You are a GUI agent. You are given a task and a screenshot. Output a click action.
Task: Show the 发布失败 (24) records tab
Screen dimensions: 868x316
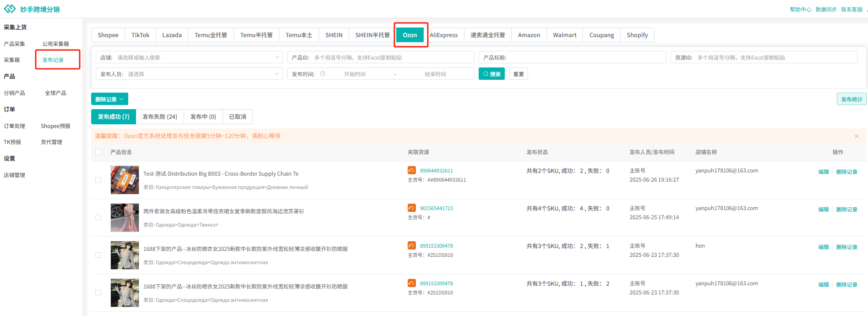coord(160,116)
